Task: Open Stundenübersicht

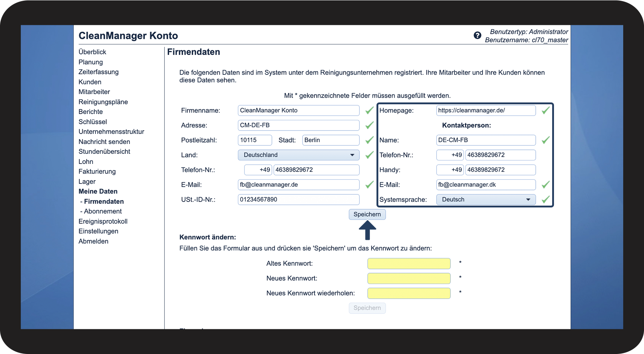Action: [104, 151]
